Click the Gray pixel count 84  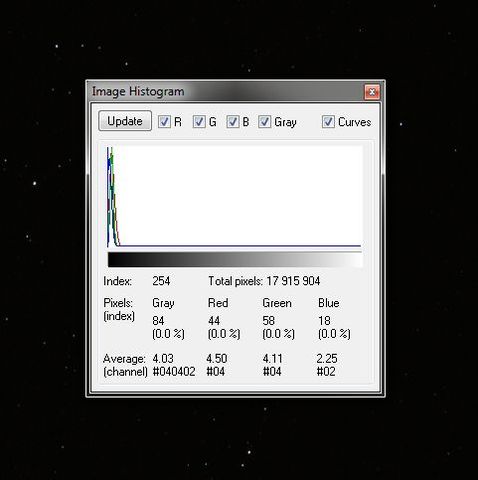[158, 321]
